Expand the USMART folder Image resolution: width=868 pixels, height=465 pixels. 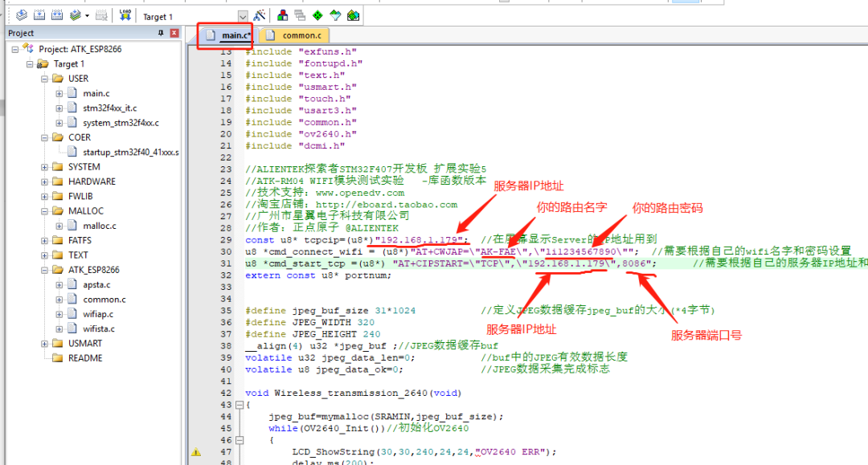pos(44,344)
